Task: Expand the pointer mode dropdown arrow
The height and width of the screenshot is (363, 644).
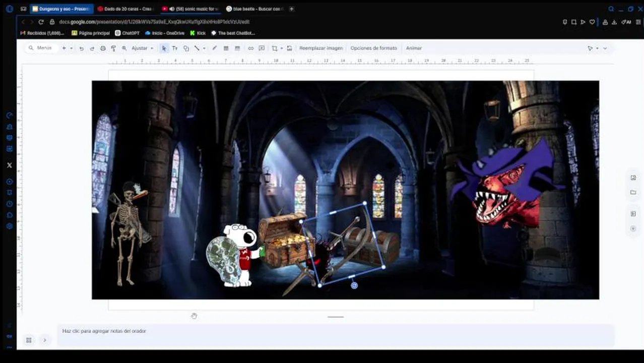Action: pos(597,48)
